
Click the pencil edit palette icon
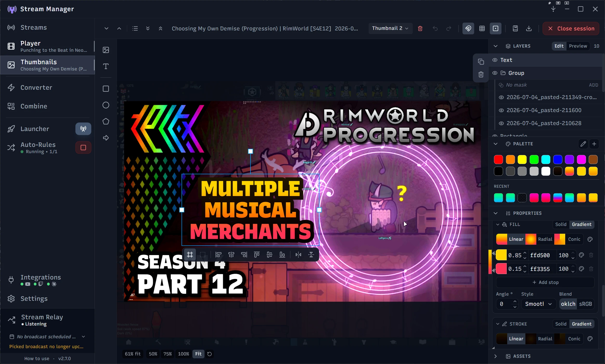point(583,144)
